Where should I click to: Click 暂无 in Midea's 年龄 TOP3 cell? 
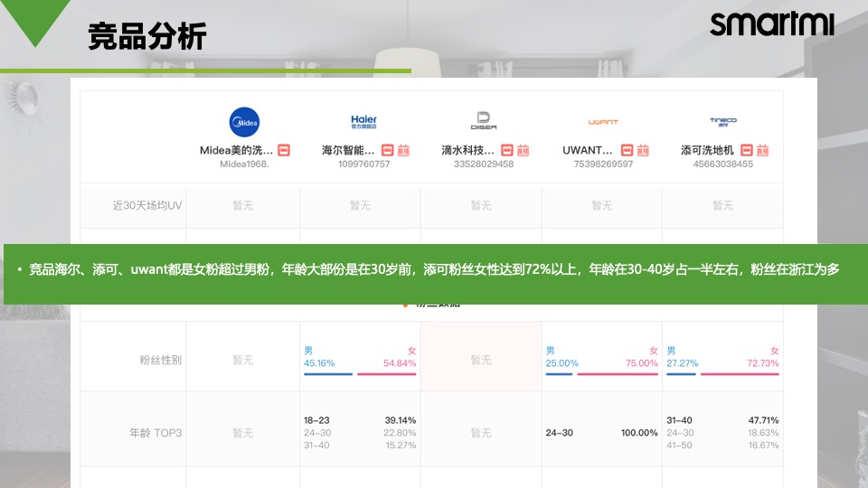pos(243,433)
